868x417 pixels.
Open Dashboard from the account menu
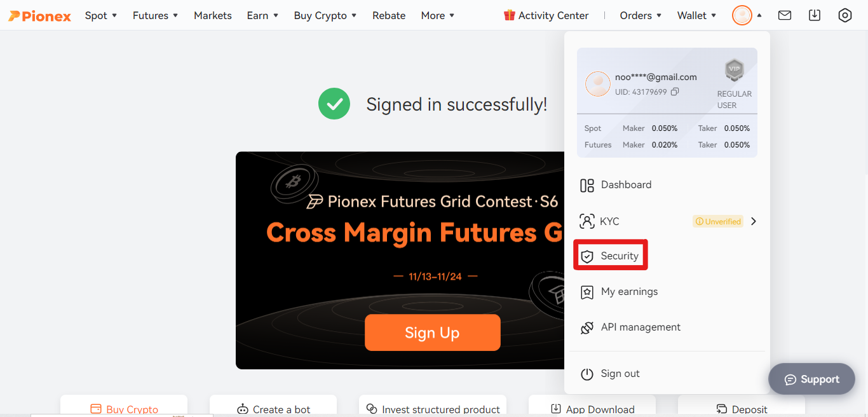click(x=667, y=185)
